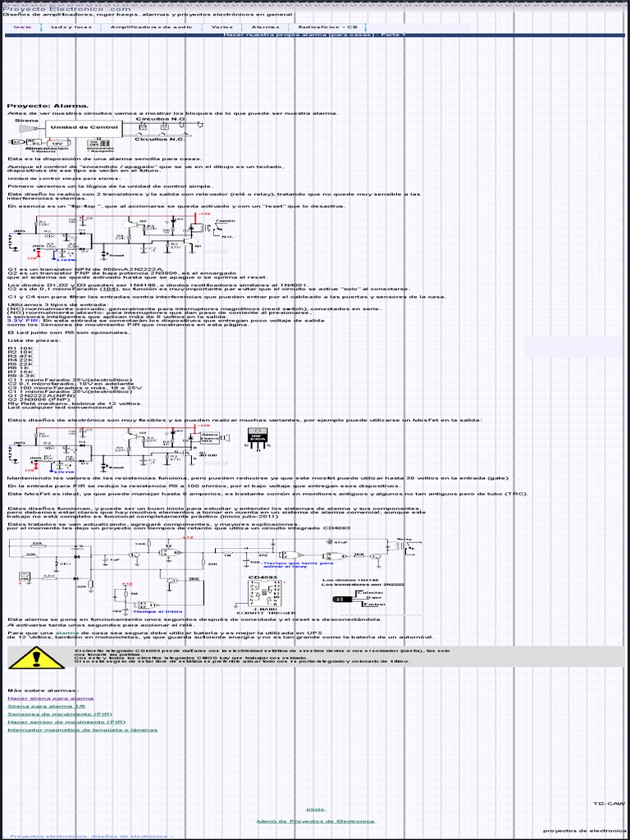Click the IRF 630A mosfet pinout image
This screenshot has width=630, height=840.
(258, 440)
